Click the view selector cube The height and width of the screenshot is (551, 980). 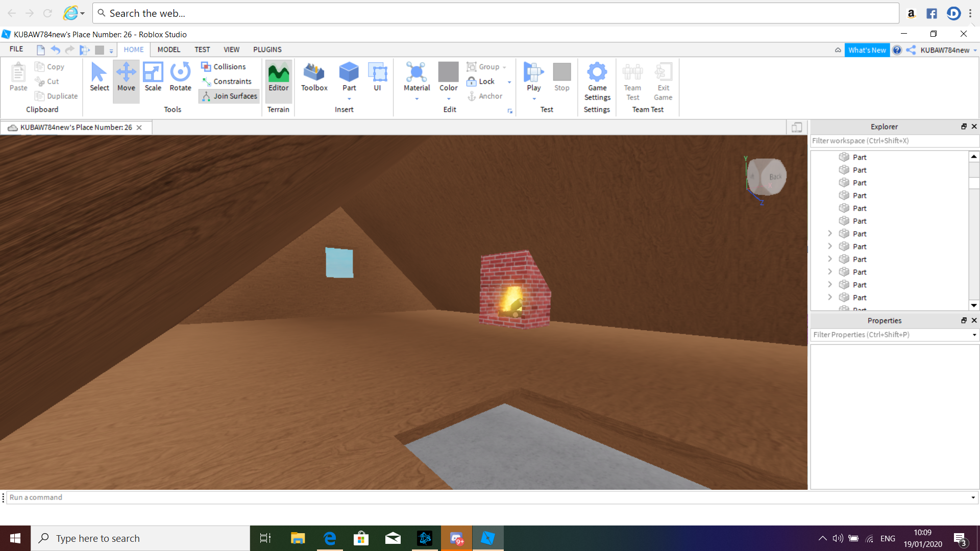[766, 177]
